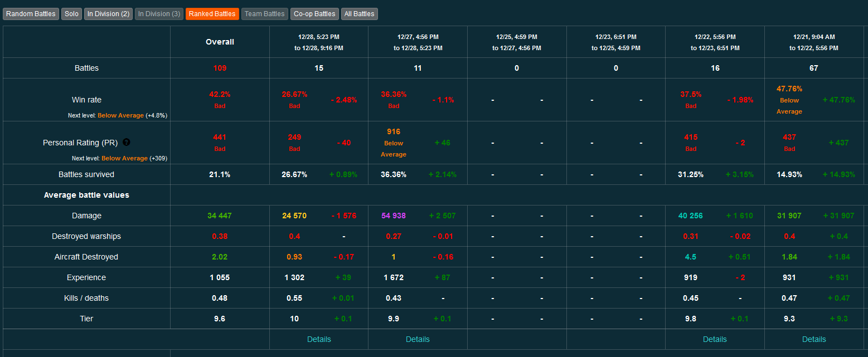Open the Team Battles filter
The height and width of the screenshot is (357, 868).
coord(264,14)
